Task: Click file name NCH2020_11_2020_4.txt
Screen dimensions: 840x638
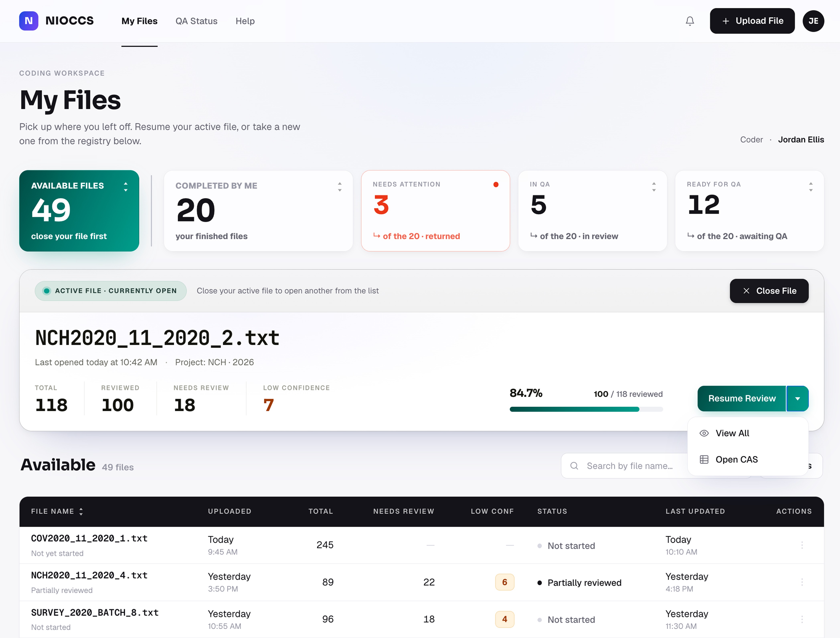Action: click(89, 575)
